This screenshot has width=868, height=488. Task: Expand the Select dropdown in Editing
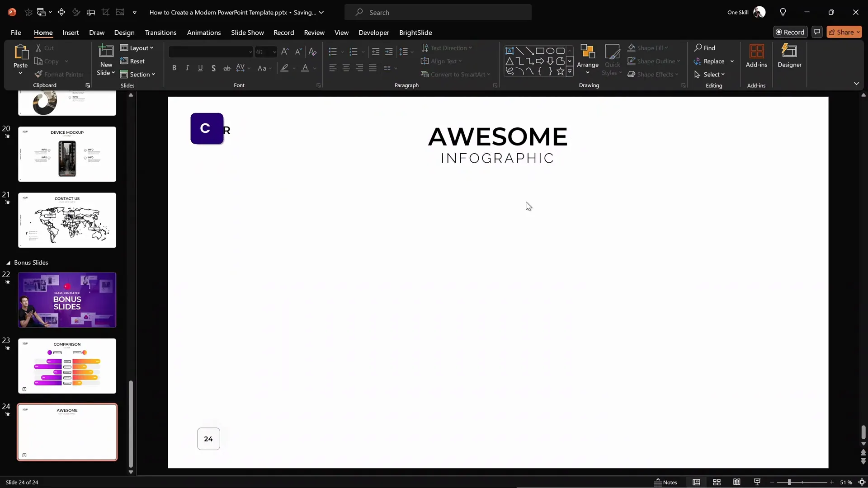point(709,74)
